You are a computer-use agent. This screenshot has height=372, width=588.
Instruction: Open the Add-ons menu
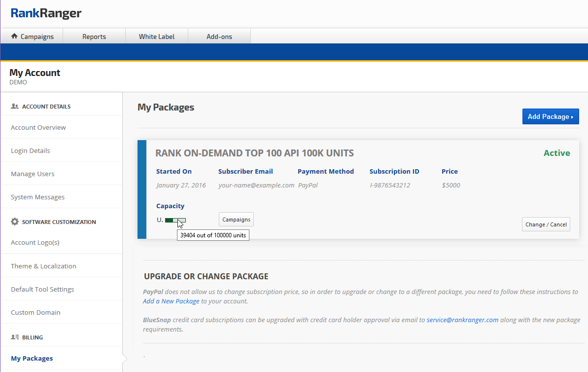tap(219, 37)
